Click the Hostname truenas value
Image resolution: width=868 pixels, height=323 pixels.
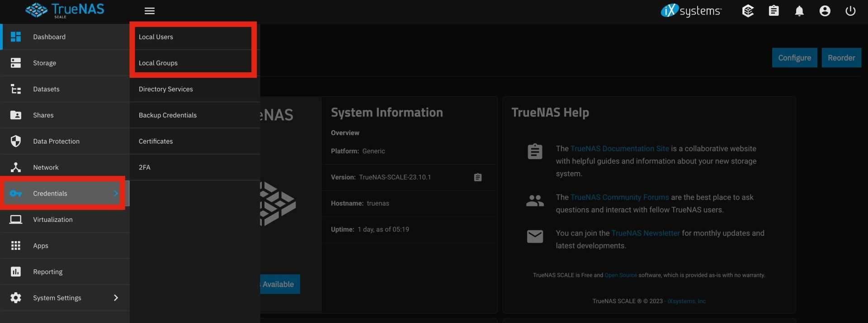click(x=378, y=203)
